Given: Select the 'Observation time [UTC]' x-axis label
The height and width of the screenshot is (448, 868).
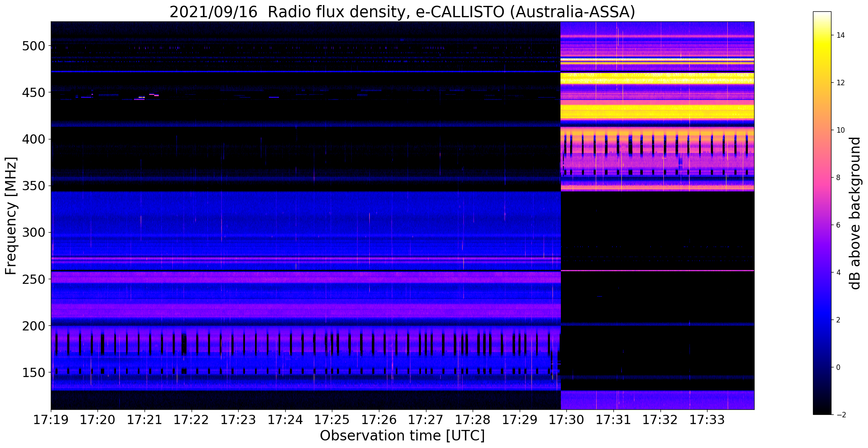Looking at the screenshot, I should coord(402,436).
